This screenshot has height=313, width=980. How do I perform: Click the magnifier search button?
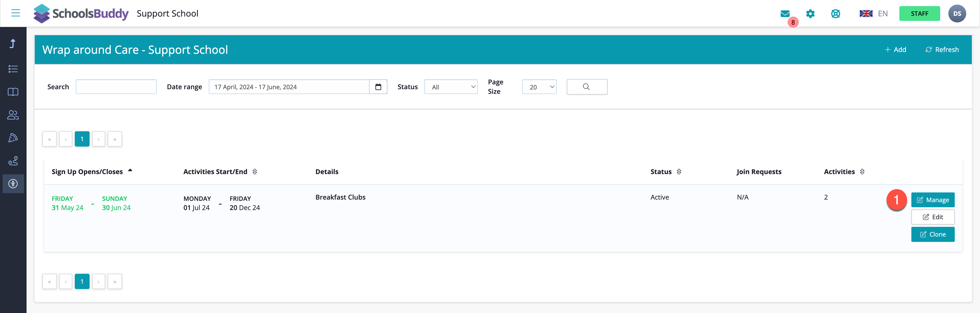587,87
